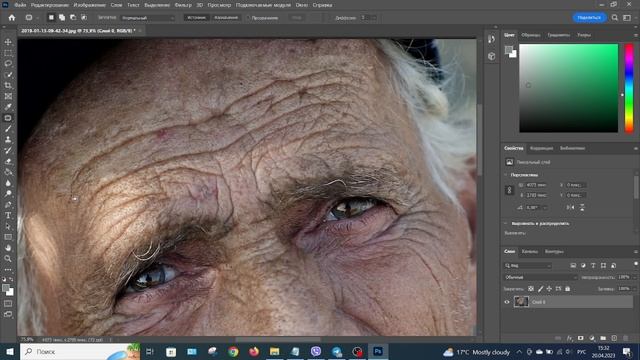The width and height of the screenshot is (640, 360).
Task: Open the tool preset picker arrow
Action: click(x=38, y=18)
